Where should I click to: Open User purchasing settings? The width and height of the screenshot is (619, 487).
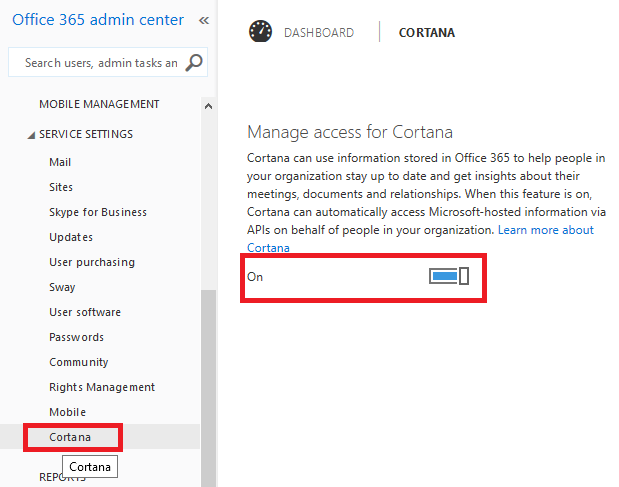(92, 262)
